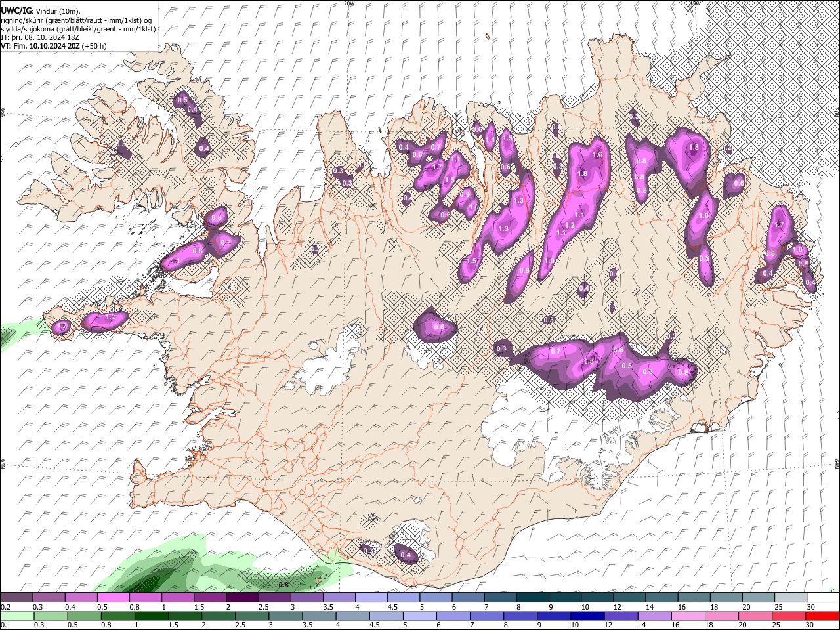840x630 pixels.
Task: Click the light periwinkle 4 swatch, upper legend row
Action: [371, 598]
